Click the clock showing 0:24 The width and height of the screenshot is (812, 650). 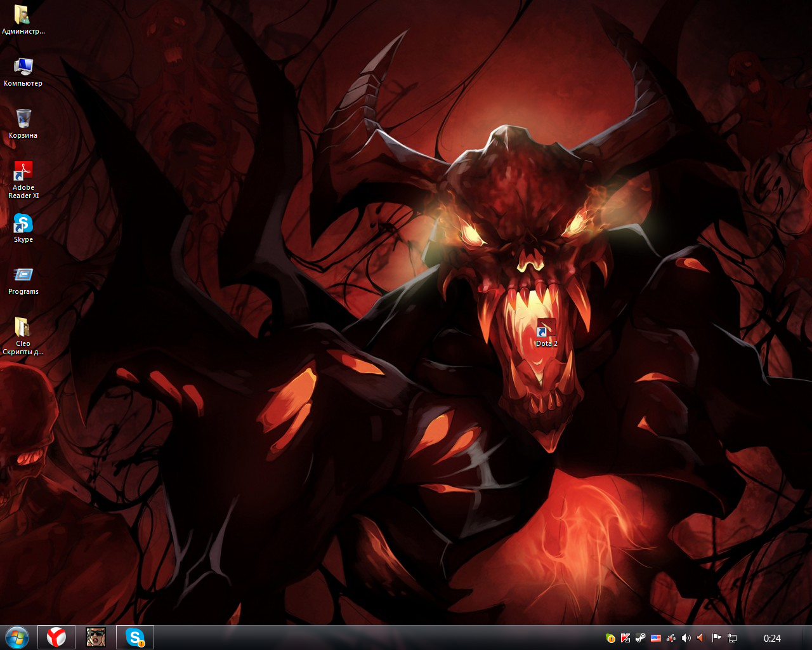772,638
